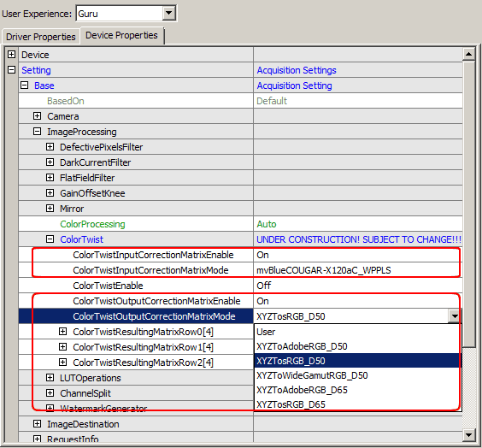Expand the FlatFieldFilter node
This screenshot has height=448, width=482.
pyautogui.click(x=50, y=178)
